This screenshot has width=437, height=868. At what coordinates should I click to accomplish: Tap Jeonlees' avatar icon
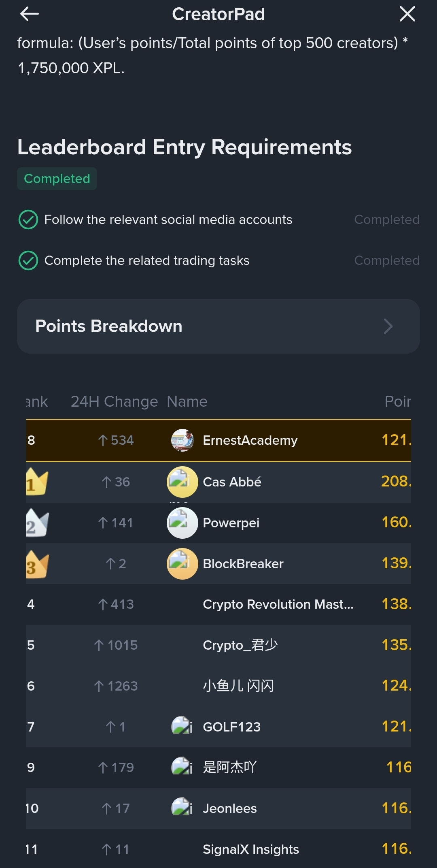182,808
